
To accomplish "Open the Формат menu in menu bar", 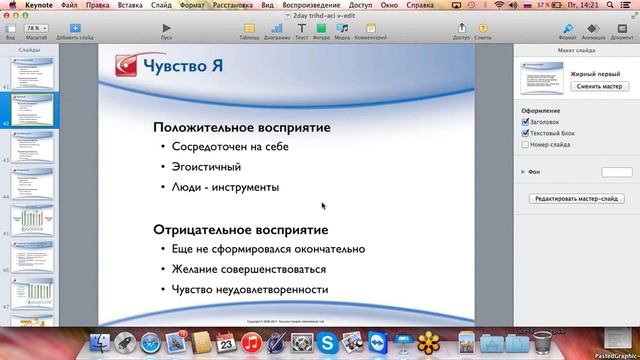I will (x=192, y=5).
